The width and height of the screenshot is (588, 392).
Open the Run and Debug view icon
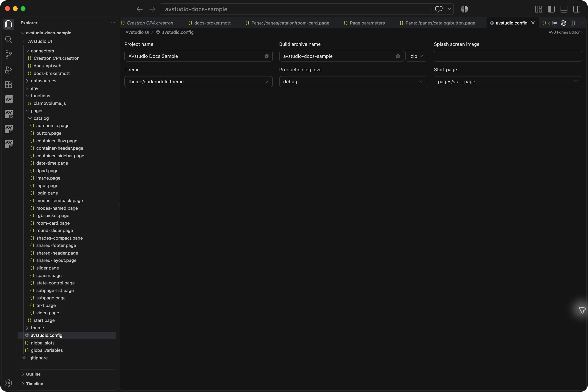point(9,70)
